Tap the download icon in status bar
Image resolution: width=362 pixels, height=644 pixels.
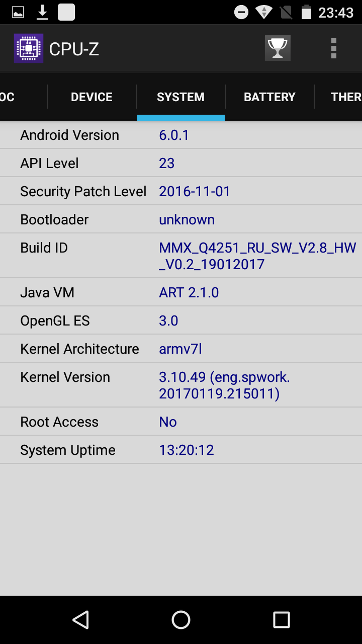pos(43,12)
